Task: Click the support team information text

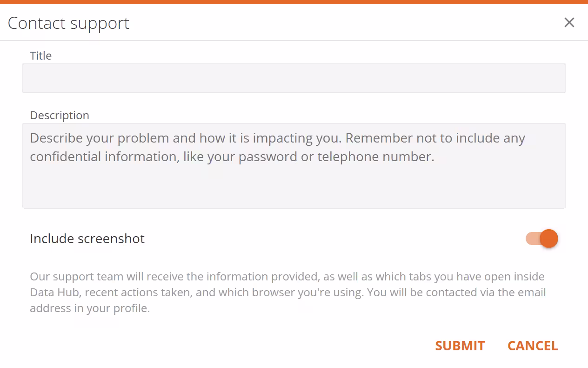Action: 287,292
